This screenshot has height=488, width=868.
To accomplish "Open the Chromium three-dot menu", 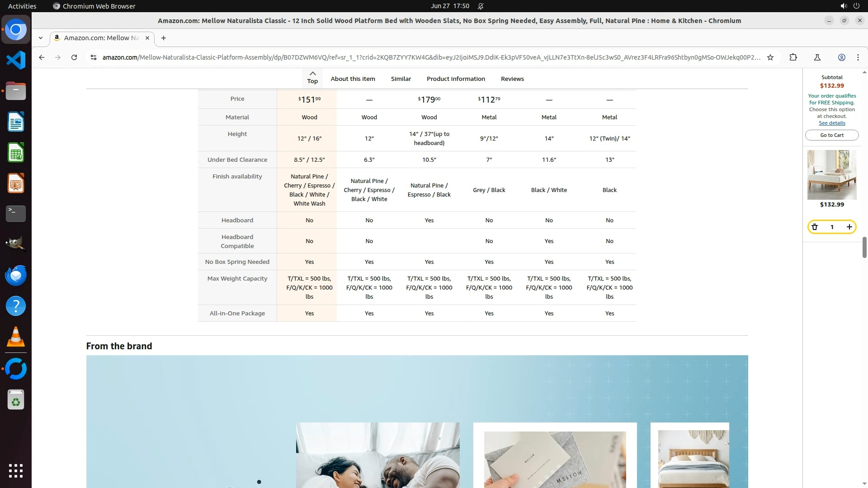I will click(858, 57).
